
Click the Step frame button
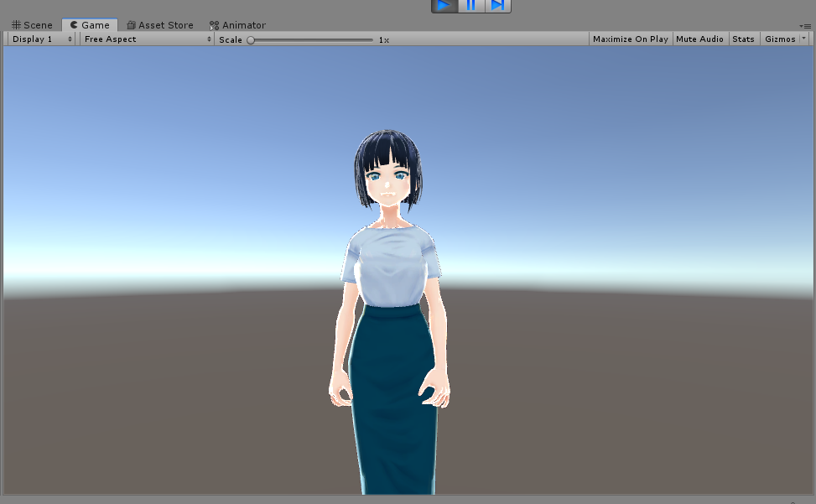(498, 6)
